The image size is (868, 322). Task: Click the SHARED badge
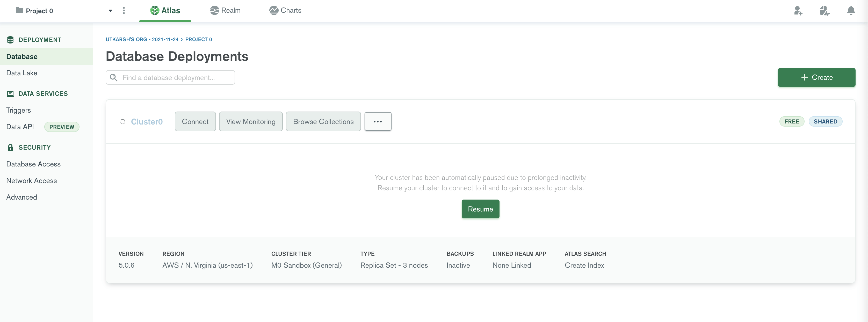pyautogui.click(x=825, y=122)
